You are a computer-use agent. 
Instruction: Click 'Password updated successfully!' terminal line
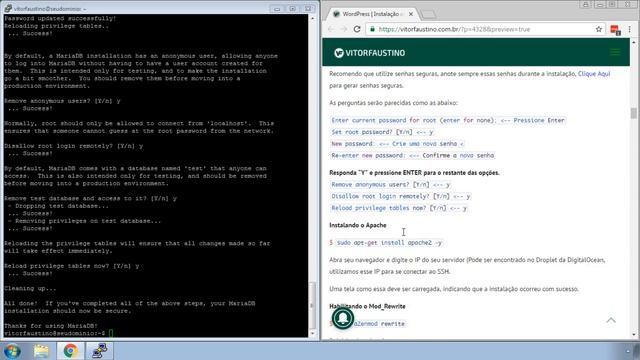[x=60, y=18]
